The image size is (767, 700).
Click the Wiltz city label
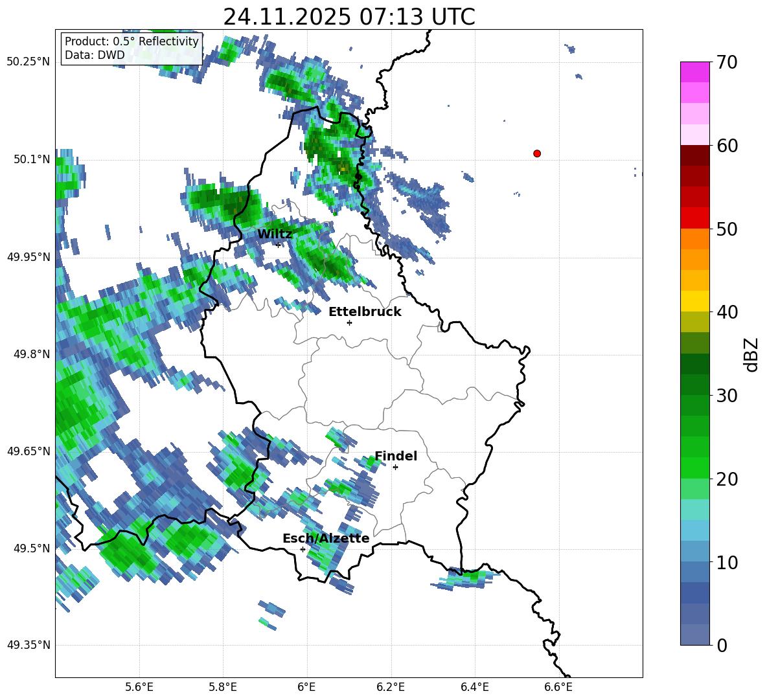[275, 234]
